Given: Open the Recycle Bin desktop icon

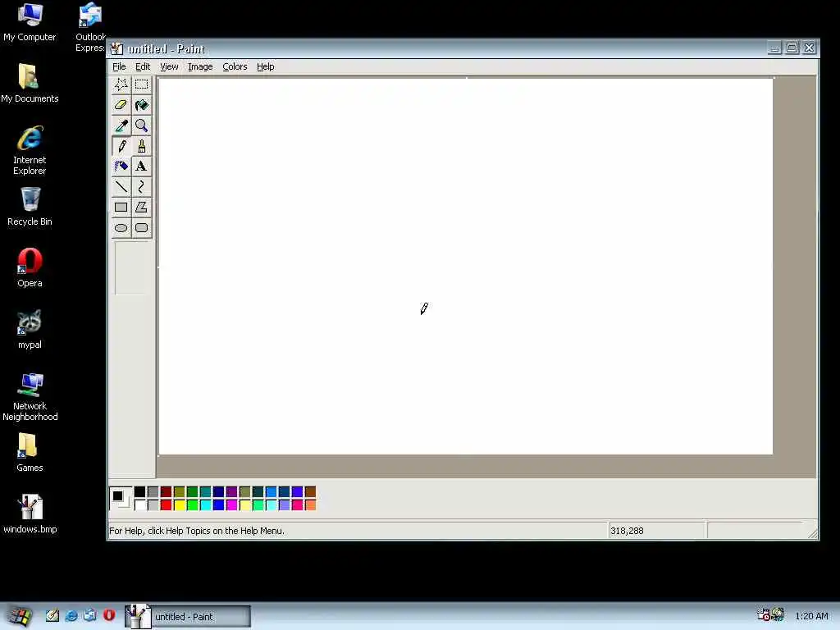Looking at the screenshot, I should click(30, 207).
